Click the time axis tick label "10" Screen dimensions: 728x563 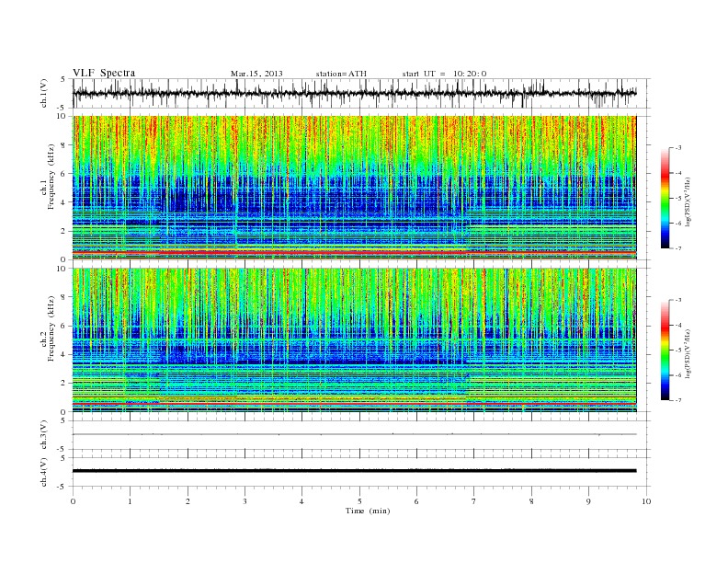pos(646,501)
